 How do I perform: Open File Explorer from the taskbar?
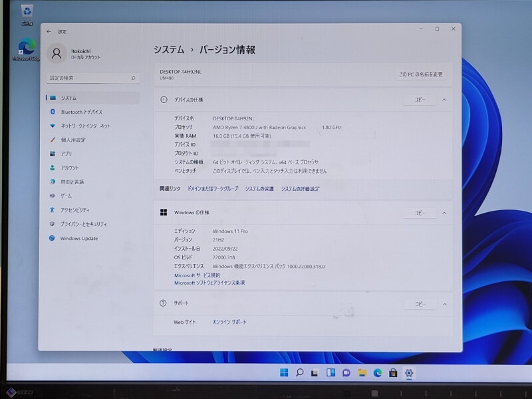[361, 374]
